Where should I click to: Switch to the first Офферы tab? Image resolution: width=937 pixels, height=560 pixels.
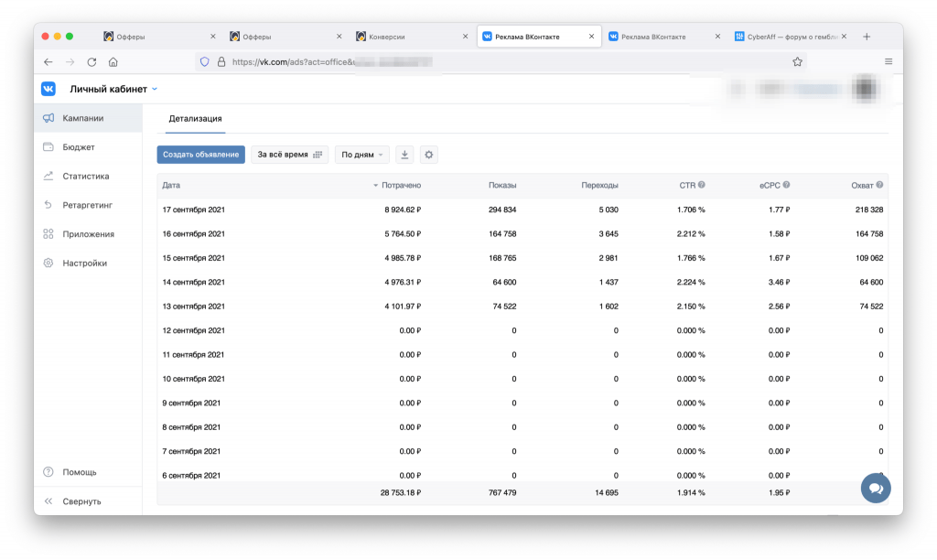(x=158, y=37)
